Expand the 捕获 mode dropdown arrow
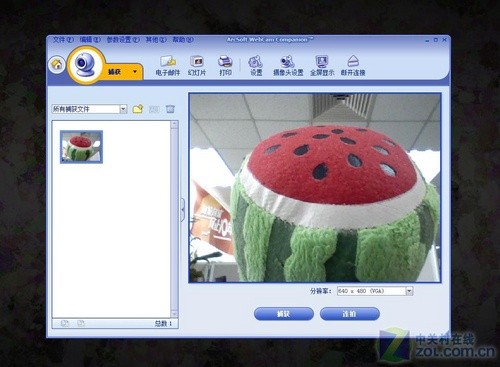This screenshot has height=367, width=500. coord(135,71)
